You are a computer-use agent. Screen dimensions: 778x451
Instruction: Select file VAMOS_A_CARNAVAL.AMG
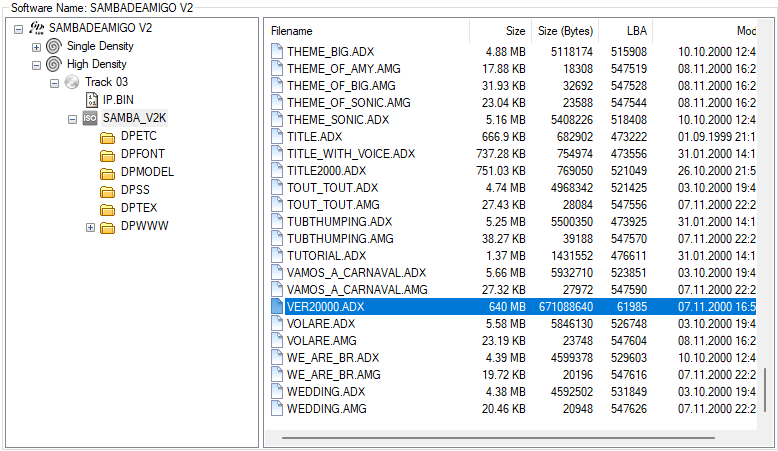click(357, 289)
